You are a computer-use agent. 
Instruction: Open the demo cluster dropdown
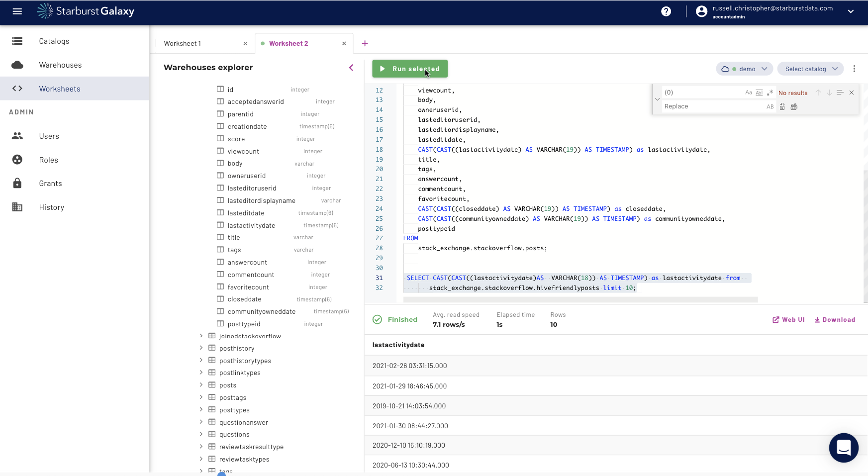pos(744,69)
